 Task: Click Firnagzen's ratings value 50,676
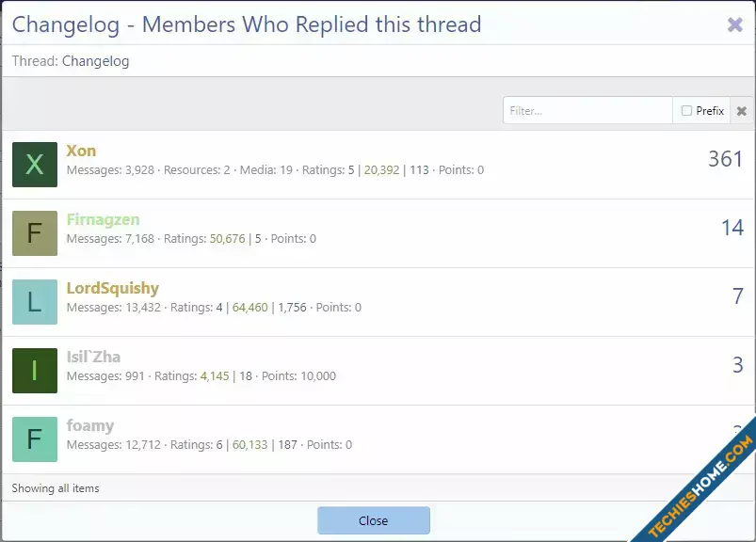(228, 239)
